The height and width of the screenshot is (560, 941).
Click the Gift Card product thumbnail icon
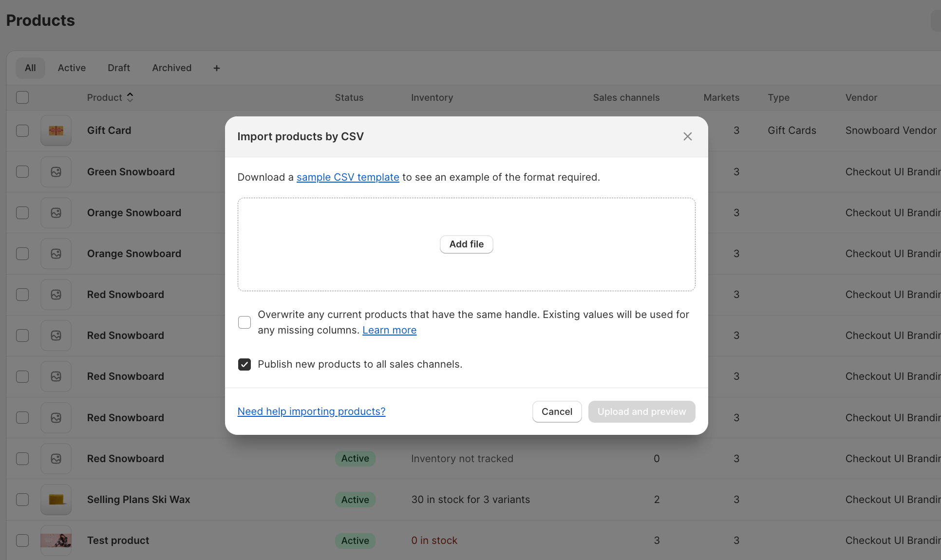point(56,130)
